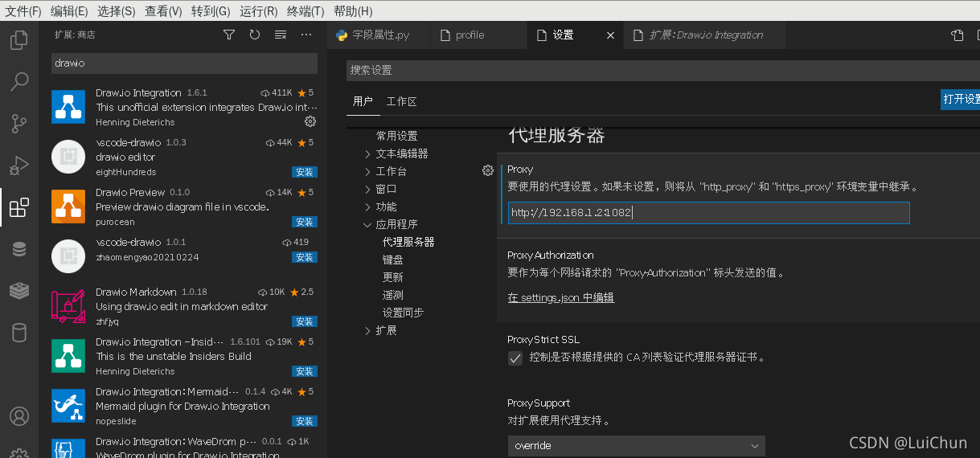Select the Draw.io Integration Insiders extension icon

pyautogui.click(x=68, y=356)
